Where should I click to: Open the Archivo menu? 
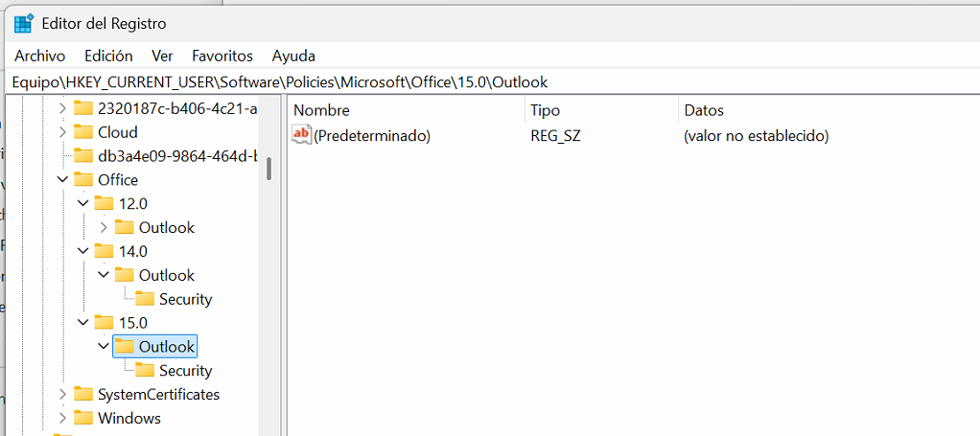point(40,56)
